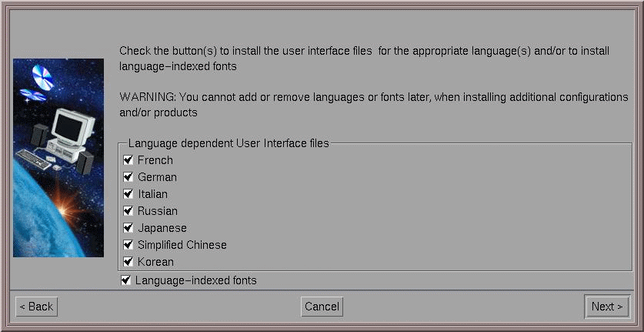Click the Language dependent User Interface files title
The image size is (644, 332).
(229, 143)
